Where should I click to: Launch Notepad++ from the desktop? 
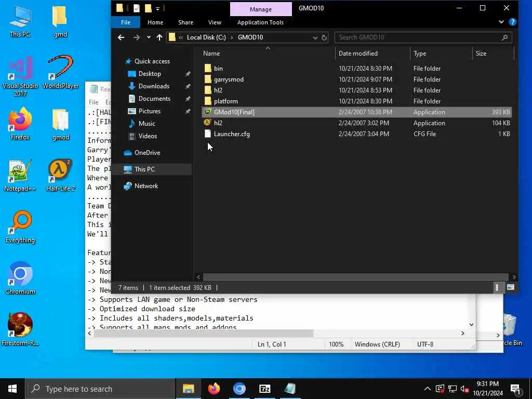[20, 175]
